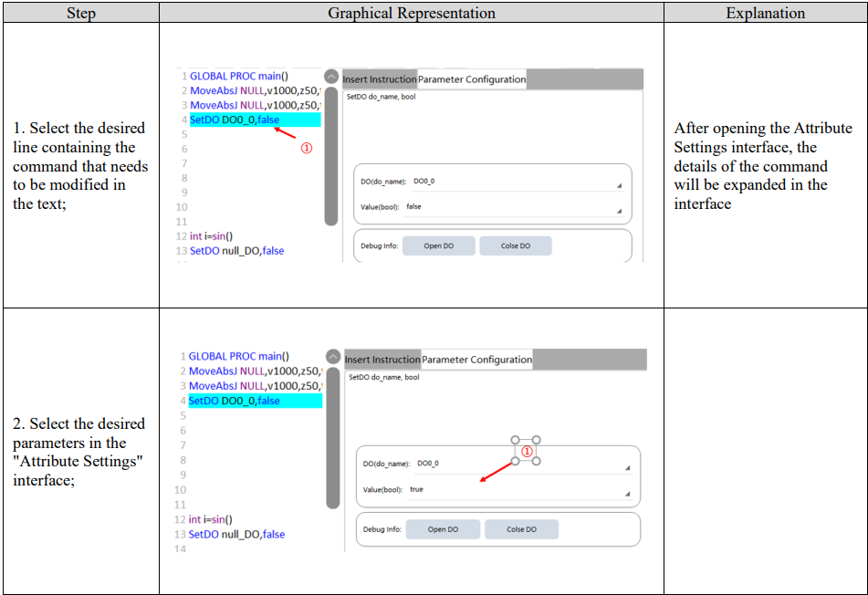Click the Step column header
Image resolution: width=868 pixels, height=595 pixels.
[x=81, y=13]
